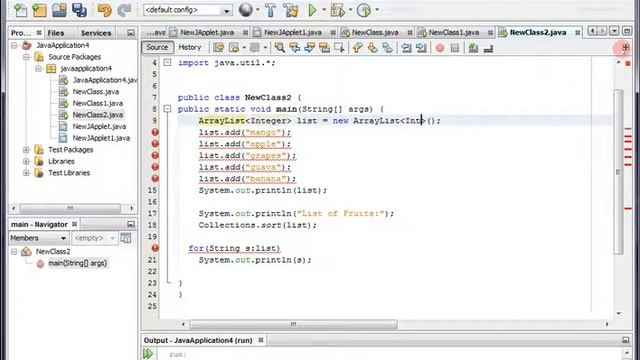Viewport: 640px width, 360px height.
Task: Click the Re-run green arrows in Output
Action: click(x=148, y=353)
